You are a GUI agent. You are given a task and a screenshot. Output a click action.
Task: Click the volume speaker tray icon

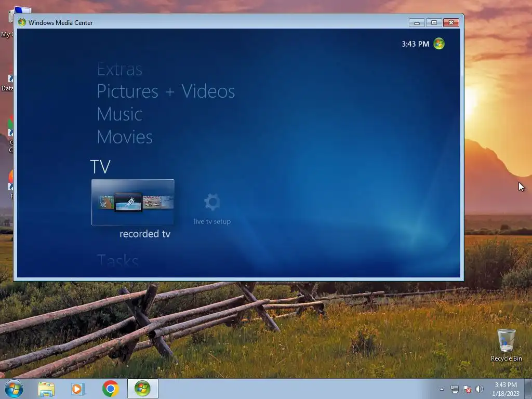pos(480,389)
